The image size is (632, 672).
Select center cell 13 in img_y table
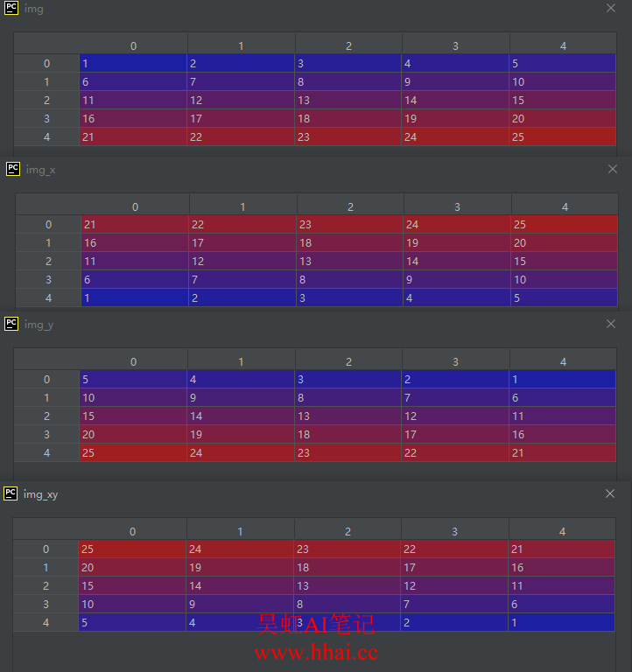(348, 416)
